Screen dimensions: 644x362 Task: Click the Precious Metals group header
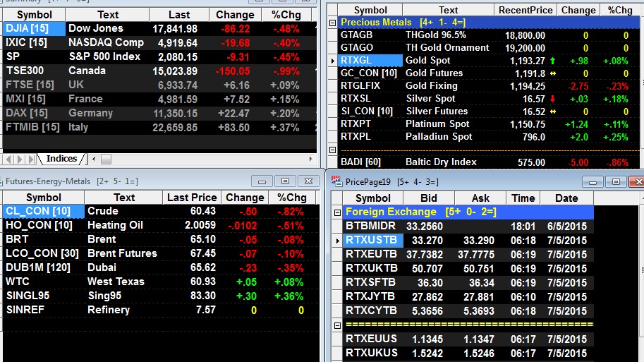pos(489,23)
